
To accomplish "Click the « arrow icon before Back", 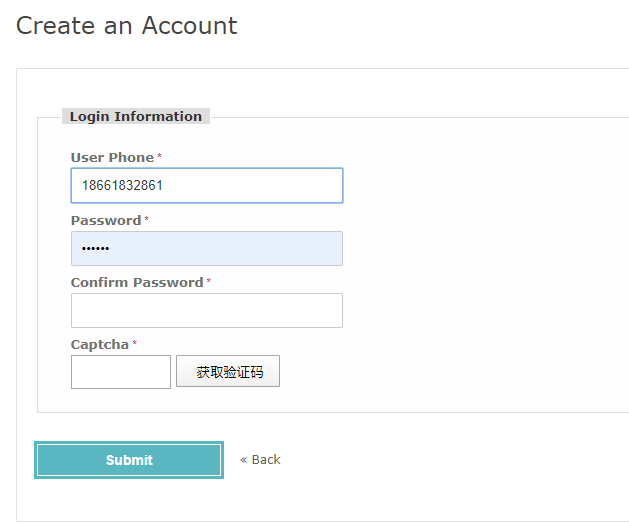I will [243, 460].
